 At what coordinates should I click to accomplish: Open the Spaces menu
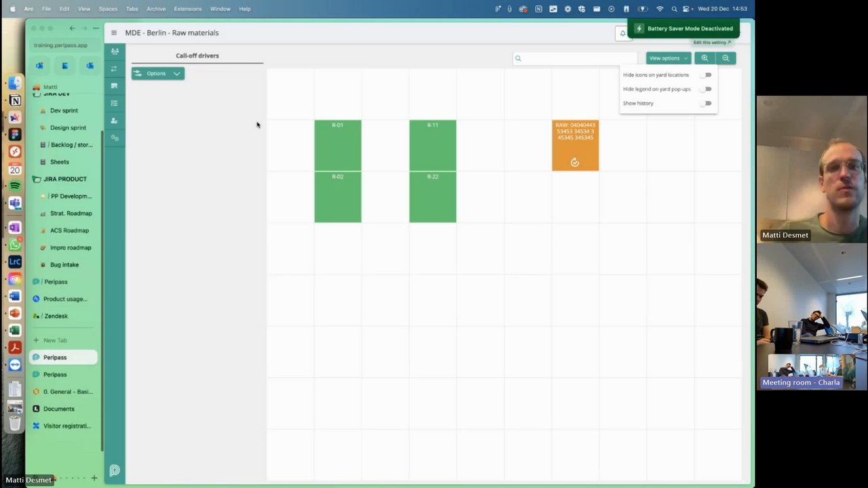coord(108,9)
